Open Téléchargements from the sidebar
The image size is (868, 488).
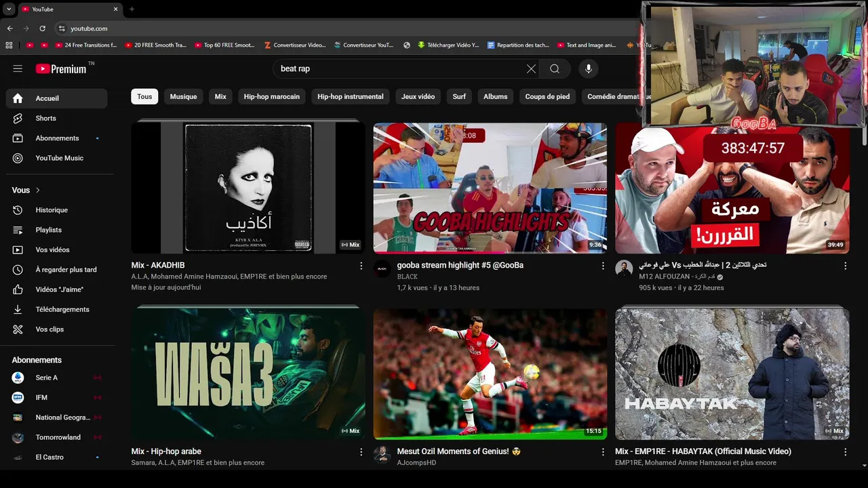coord(57,309)
